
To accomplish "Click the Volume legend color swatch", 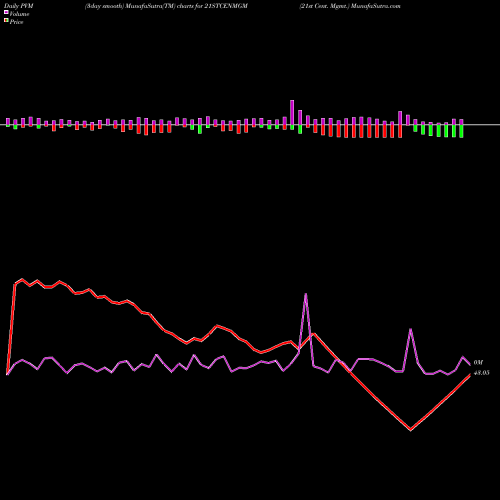I will (x=6, y=13).
